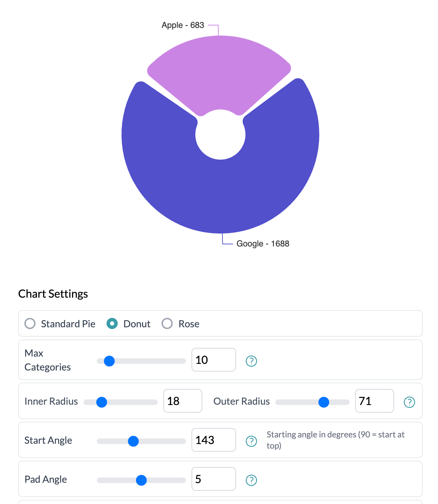
Task: Click the Start Angle input showing 143
Action: coord(213,440)
